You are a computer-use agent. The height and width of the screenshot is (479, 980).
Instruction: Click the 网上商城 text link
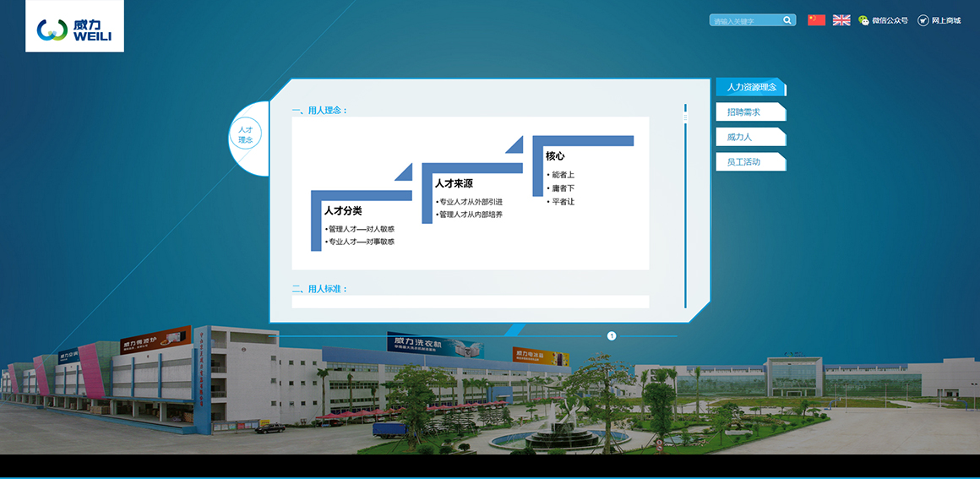click(x=946, y=20)
